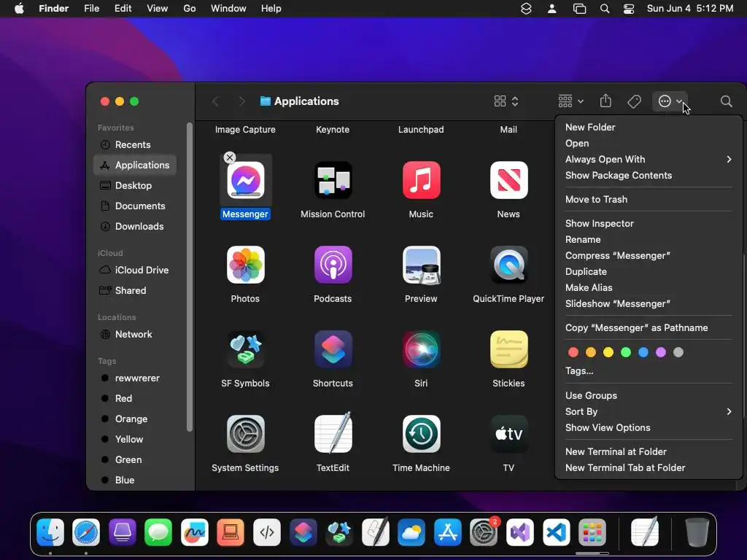The height and width of the screenshot is (560, 747).
Task: Open Control Center in menu bar
Action: coord(629,9)
